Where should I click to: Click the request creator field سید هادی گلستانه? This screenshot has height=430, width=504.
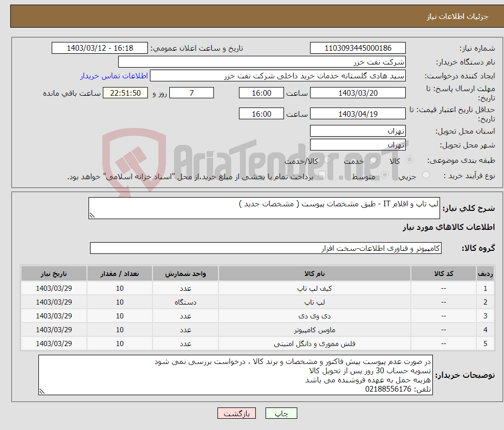pos(278,76)
